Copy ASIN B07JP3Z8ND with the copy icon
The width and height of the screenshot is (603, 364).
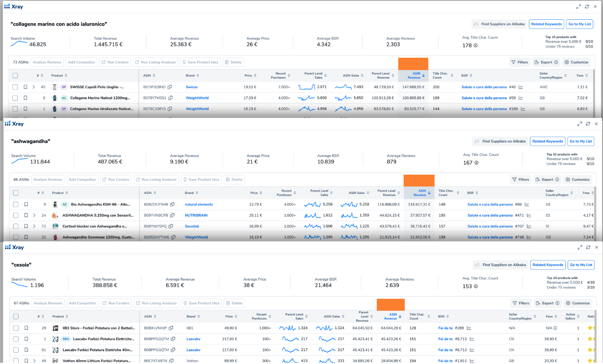[x=170, y=87]
